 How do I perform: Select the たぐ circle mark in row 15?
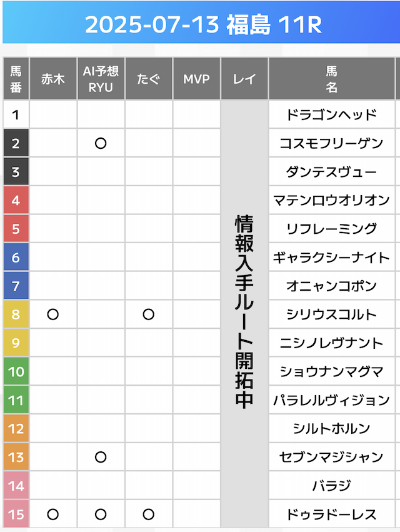click(148, 514)
